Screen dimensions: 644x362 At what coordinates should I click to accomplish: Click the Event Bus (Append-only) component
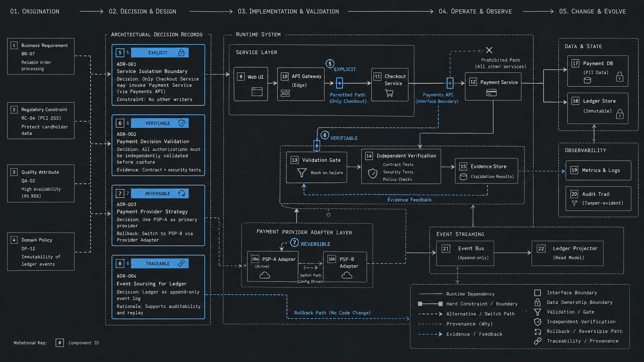465,253
